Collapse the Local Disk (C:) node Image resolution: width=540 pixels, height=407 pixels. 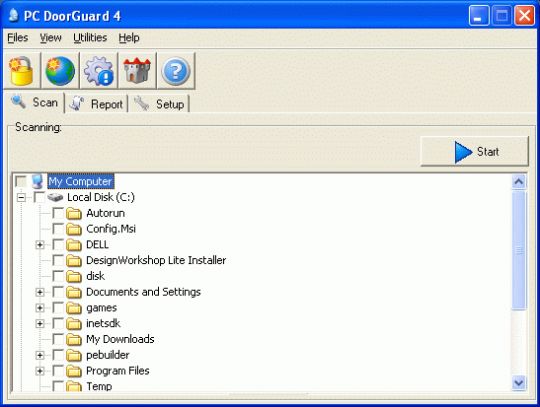(x=21, y=198)
